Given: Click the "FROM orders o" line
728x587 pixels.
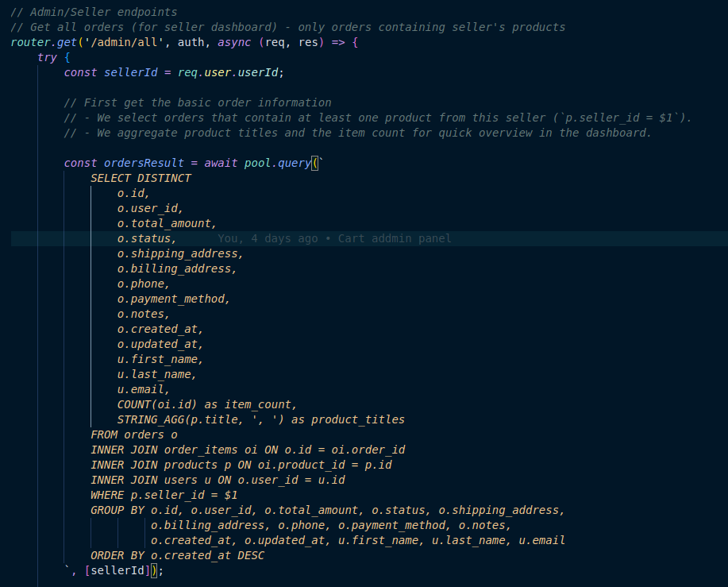Looking at the screenshot, I should [133, 434].
